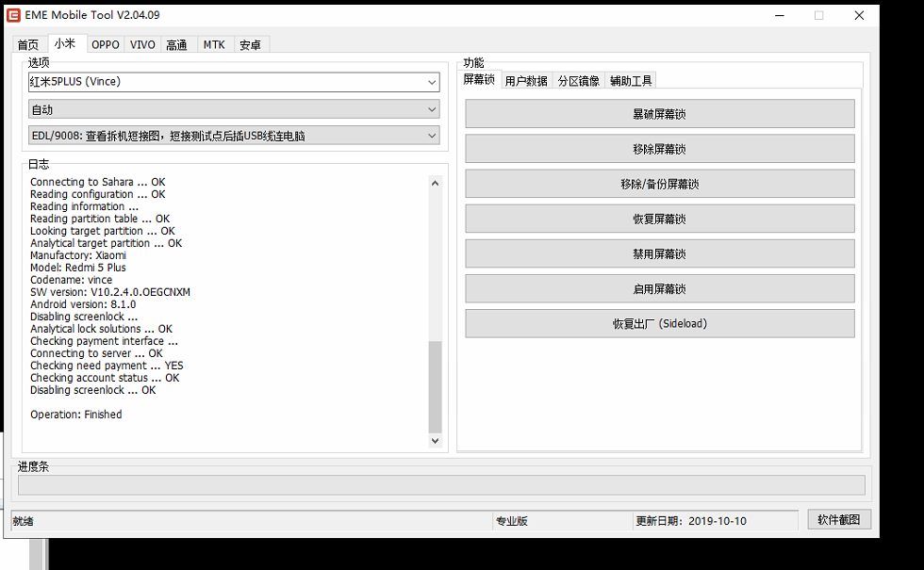Click the 移除/备份屏幕锁 button

[x=660, y=184]
